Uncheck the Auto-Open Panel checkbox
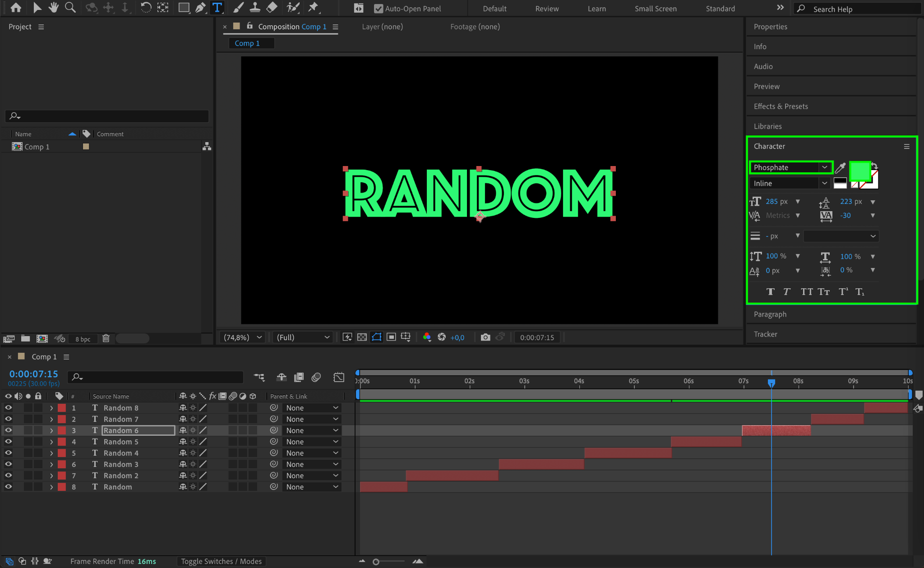The image size is (924, 568). [378, 9]
